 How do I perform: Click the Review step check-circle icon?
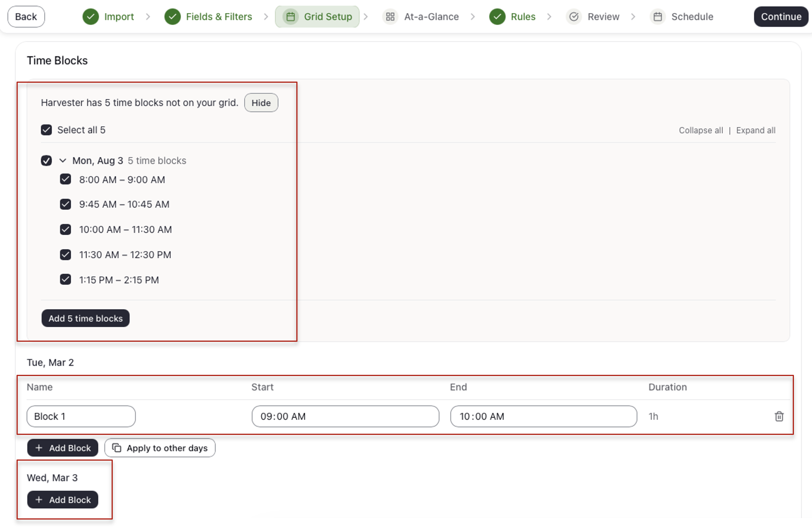coord(574,17)
